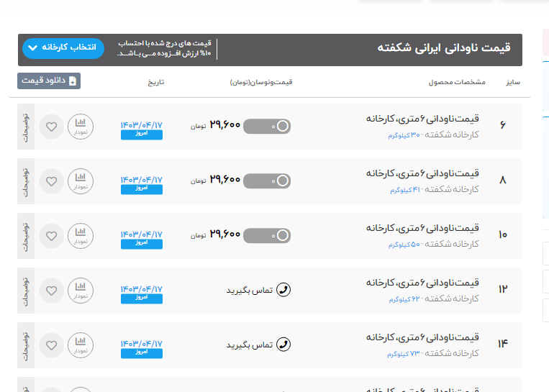Screen dimensions: 549x392
Task: Click the تاریخ column header
Action: click(156, 82)
